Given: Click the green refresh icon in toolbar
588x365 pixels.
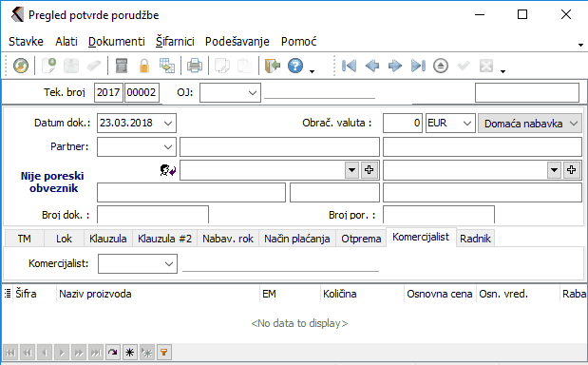Looking at the screenshot, I should pyautogui.click(x=21, y=66).
